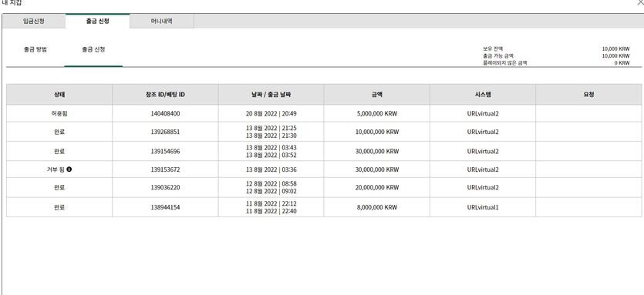The image size is (644, 295).
Task: Click the 보유 잔액 label
Action: [x=492, y=49]
